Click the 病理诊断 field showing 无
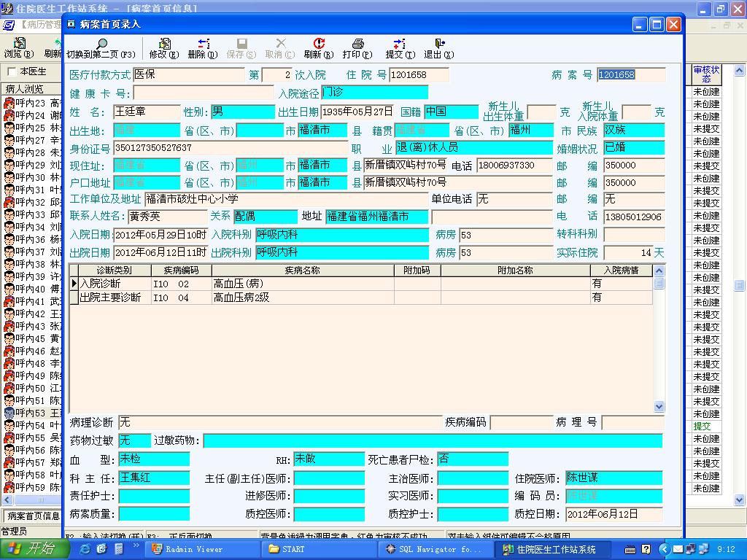Viewport: 747px width, 560px height. point(280,422)
